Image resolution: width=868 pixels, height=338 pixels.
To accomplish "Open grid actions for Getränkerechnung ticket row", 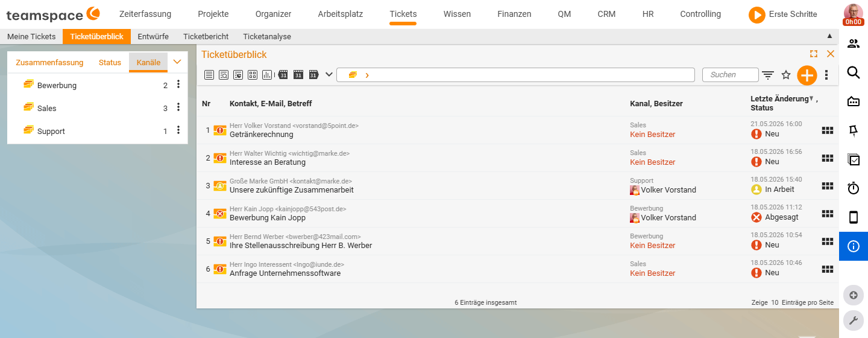I will point(828,130).
